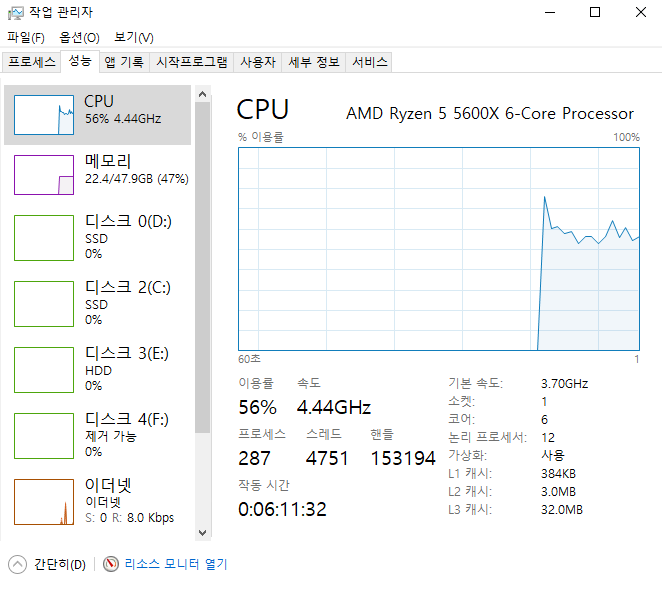
Task: Open the 세부 정보 tab
Action: (314, 62)
